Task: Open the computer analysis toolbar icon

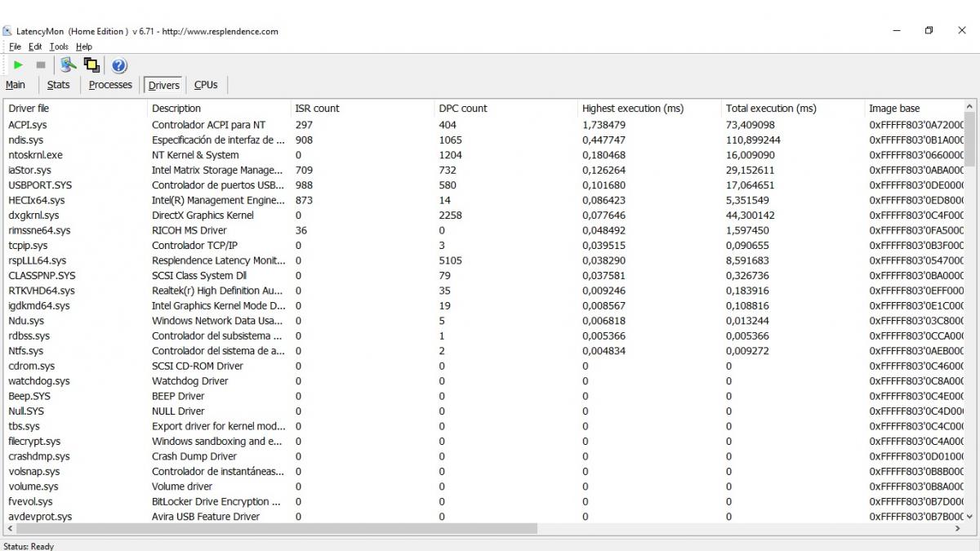Action: 69,65
